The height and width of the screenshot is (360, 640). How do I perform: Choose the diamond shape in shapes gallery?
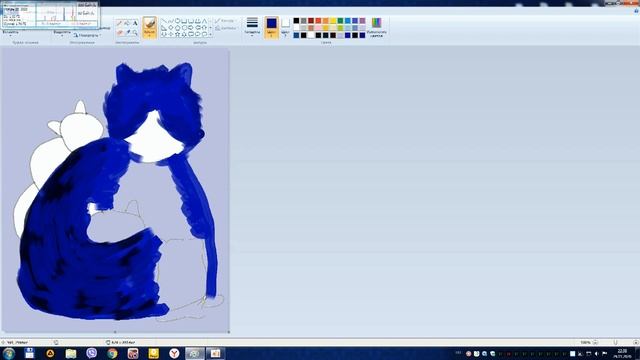[x=171, y=28]
